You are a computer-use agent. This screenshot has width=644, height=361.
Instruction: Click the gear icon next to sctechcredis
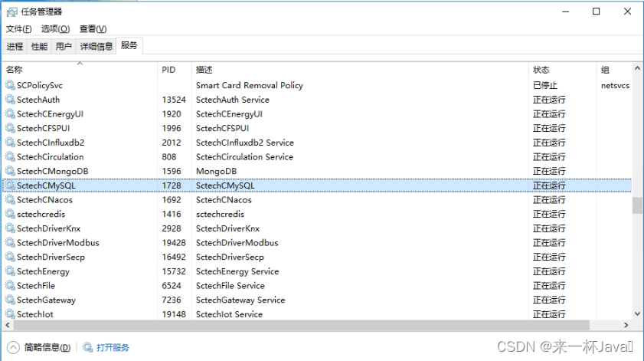pos(10,214)
